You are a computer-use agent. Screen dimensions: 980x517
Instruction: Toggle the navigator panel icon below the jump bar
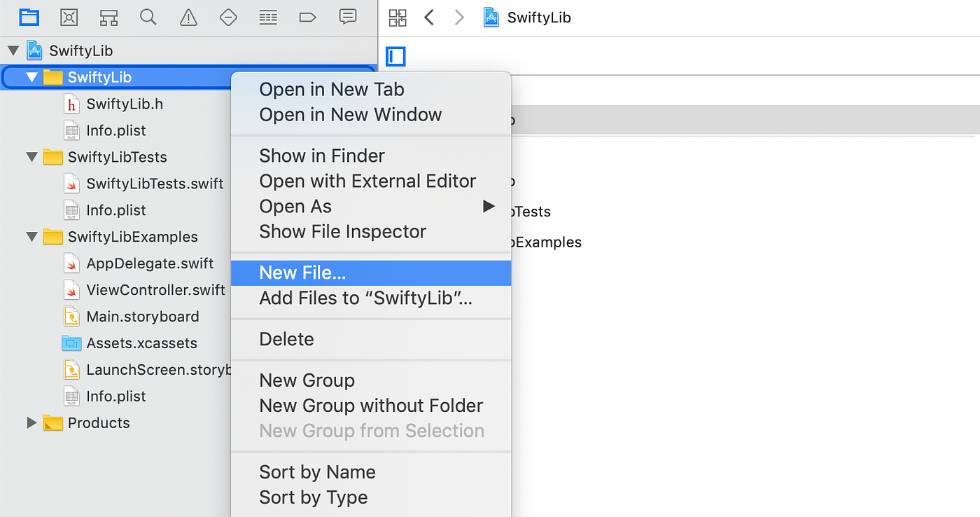(x=395, y=57)
